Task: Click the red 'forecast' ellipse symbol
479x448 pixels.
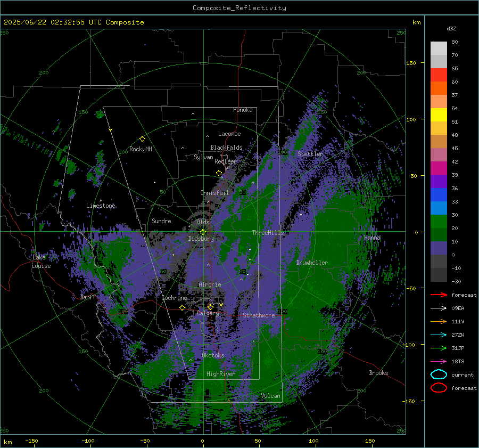Action: [x=439, y=388]
